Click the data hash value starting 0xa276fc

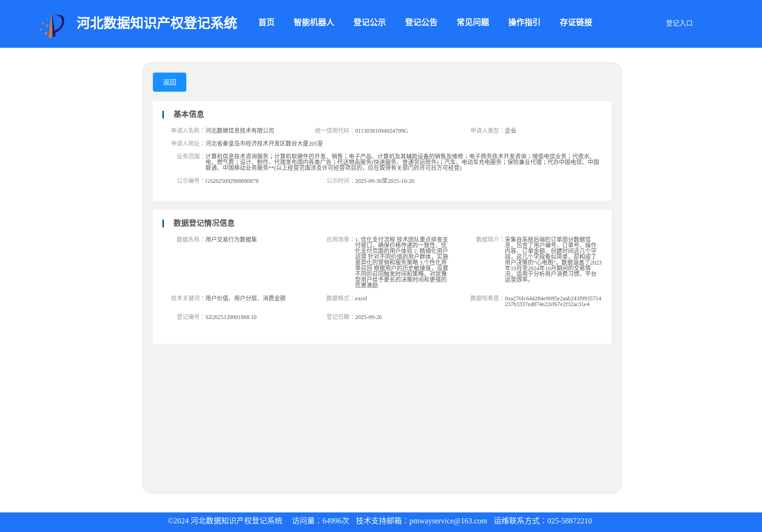click(553, 301)
